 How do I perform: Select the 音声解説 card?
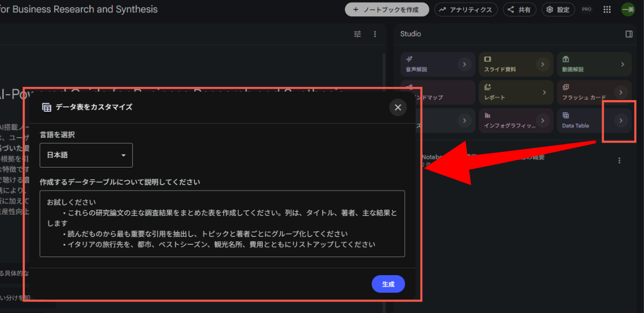438,64
